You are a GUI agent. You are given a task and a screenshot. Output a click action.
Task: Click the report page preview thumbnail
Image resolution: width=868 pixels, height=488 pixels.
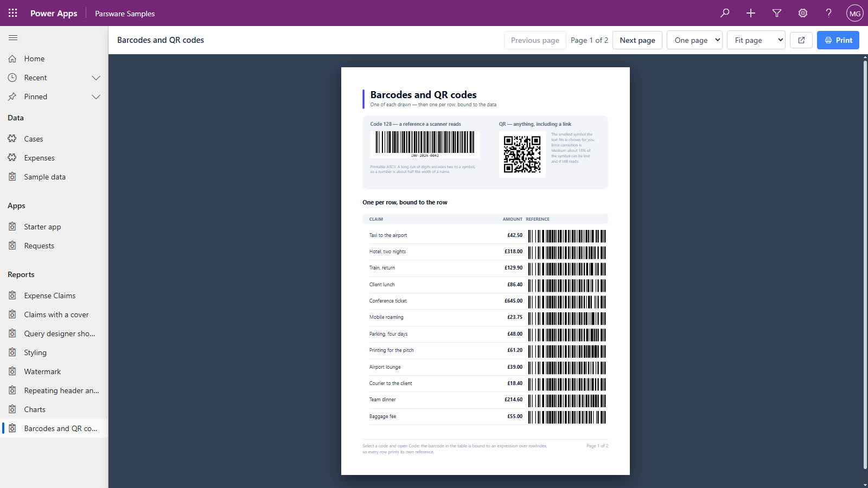[486, 271]
